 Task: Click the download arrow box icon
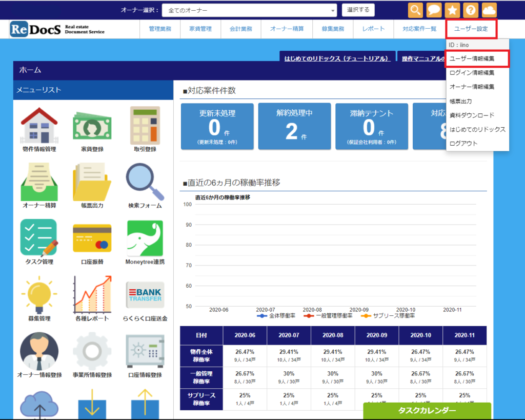(x=92, y=405)
